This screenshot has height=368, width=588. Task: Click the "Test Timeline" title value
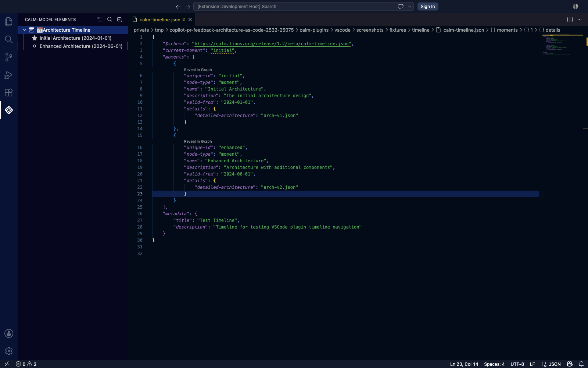217,220
